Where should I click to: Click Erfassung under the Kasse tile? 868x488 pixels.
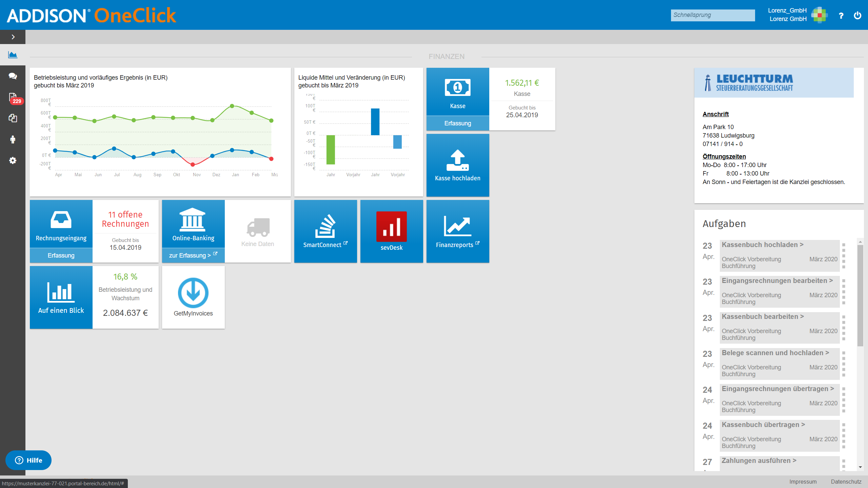click(x=458, y=123)
